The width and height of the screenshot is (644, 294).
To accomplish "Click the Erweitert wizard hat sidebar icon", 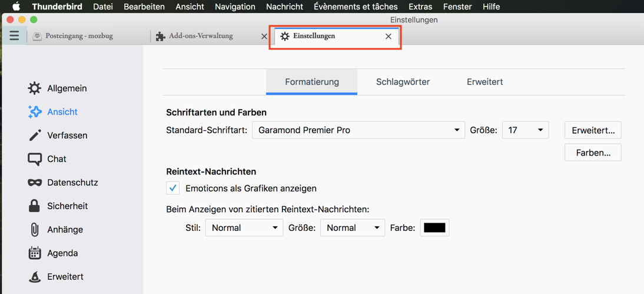I will 35,277.
